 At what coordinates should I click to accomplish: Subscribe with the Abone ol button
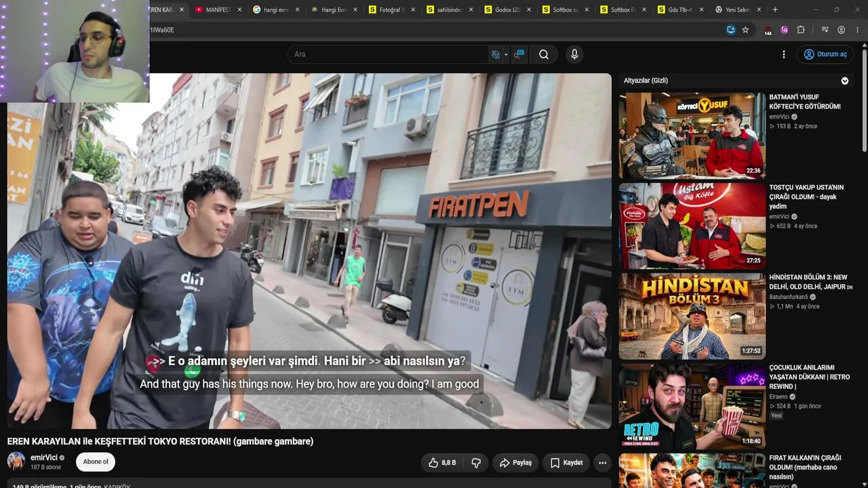click(96, 462)
